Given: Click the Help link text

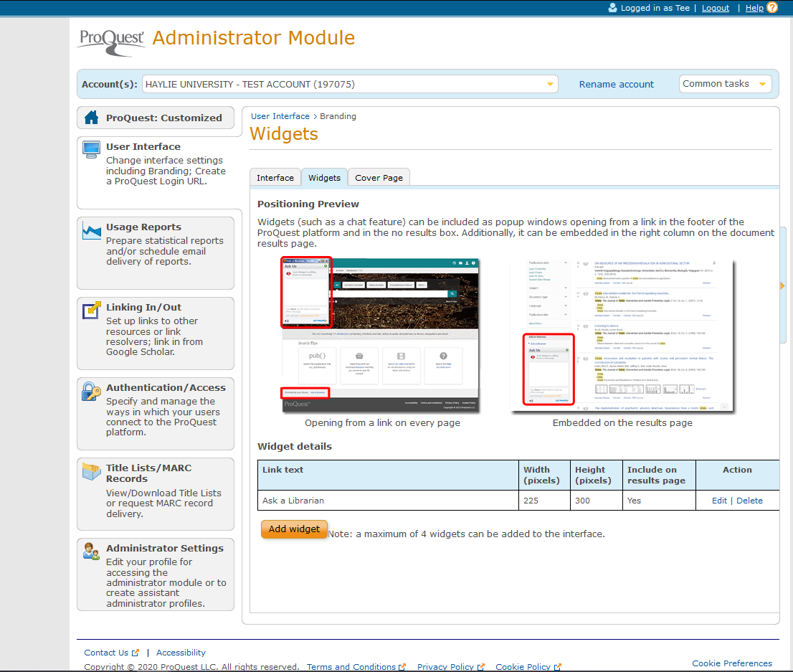Looking at the screenshot, I should coord(754,8).
